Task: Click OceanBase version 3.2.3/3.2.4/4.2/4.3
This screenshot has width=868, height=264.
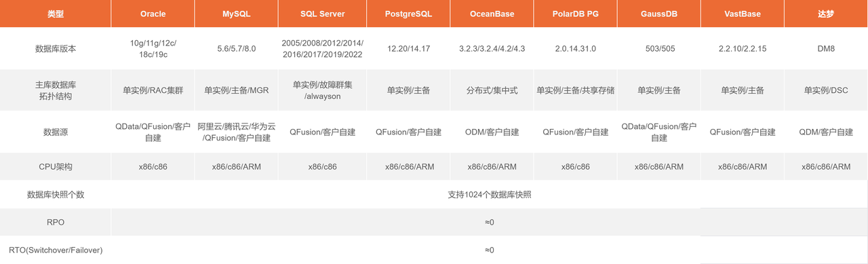Action: point(492,49)
